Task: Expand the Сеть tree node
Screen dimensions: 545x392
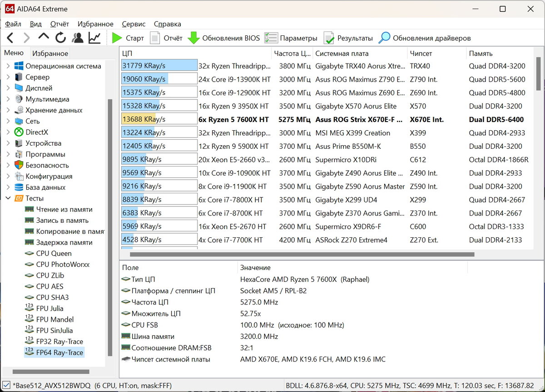Action: pyautogui.click(x=8, y=121)
